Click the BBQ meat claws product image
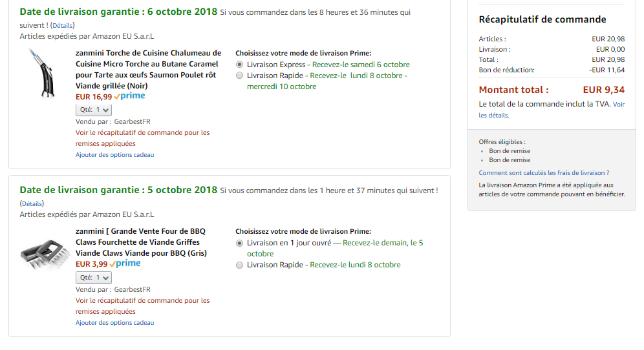The width and height of the screenshot is (644, 350). point(44,252)
